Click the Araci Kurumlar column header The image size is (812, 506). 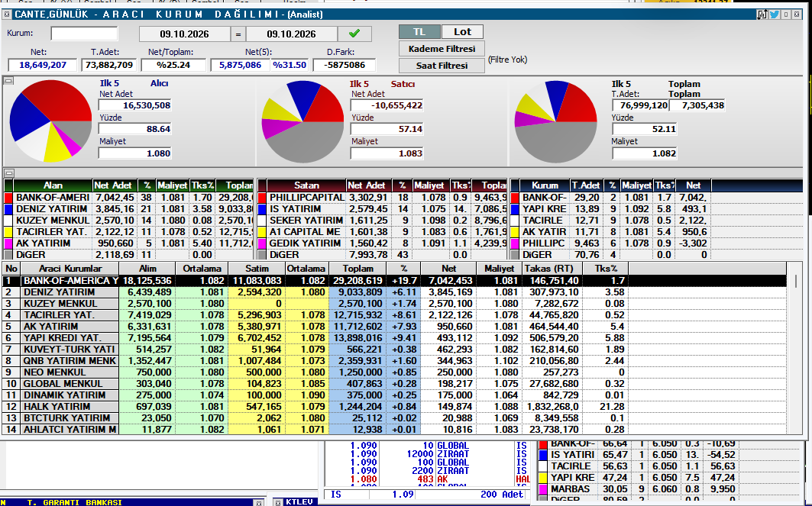click(70, 269)
